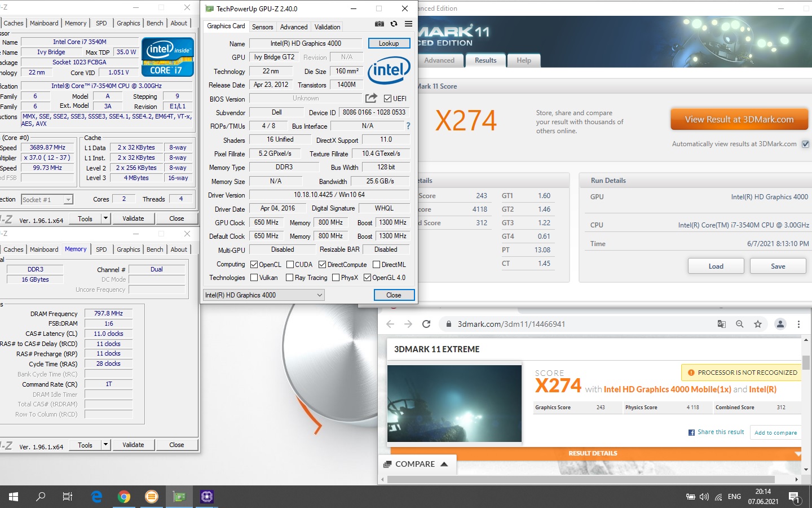Expand the RESULT DETAILS bar
Screen dimensions: 812x508
pyautogui.click(x=596, y=453)
